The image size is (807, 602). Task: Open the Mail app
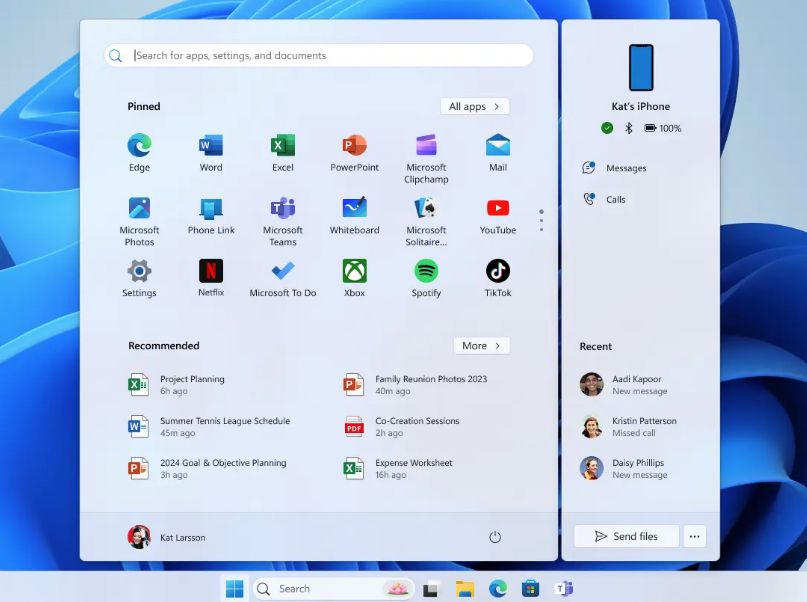click(498, 153)
